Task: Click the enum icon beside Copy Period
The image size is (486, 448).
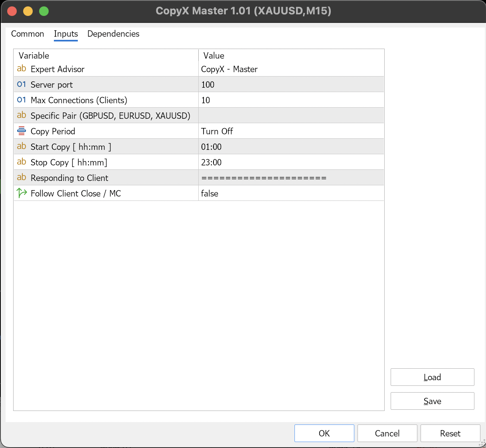Action: (x=22, y=131)
